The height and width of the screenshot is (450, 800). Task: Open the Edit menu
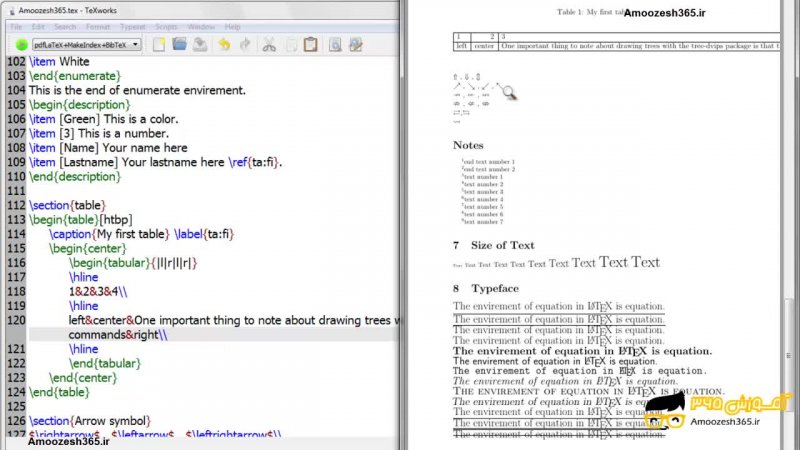pyautogui.click(x=38, y=27)
